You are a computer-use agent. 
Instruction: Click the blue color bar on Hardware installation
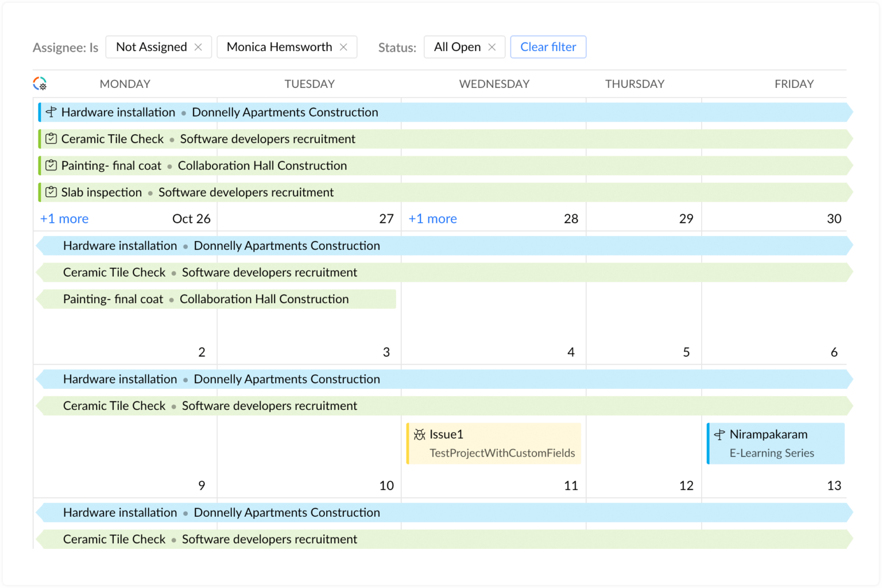40,112
